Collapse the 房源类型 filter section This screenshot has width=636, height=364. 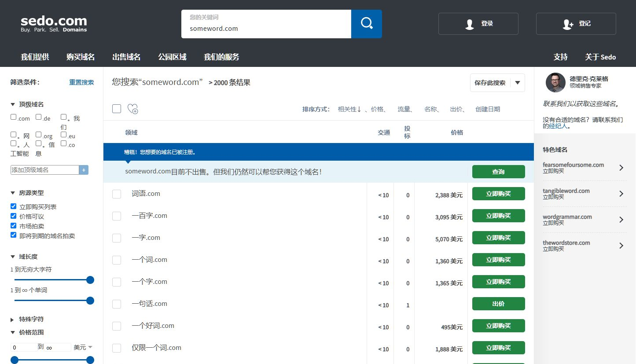coord(12,193)
